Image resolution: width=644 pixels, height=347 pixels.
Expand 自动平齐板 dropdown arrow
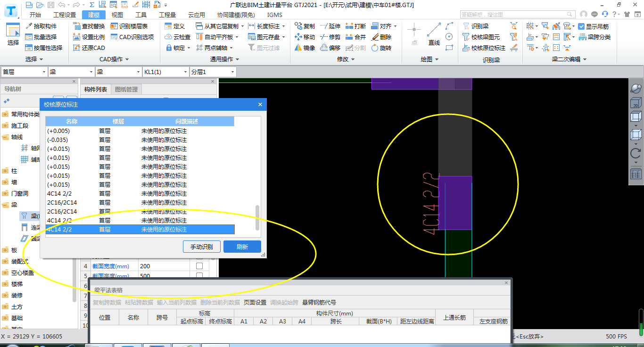coord(237,37)
